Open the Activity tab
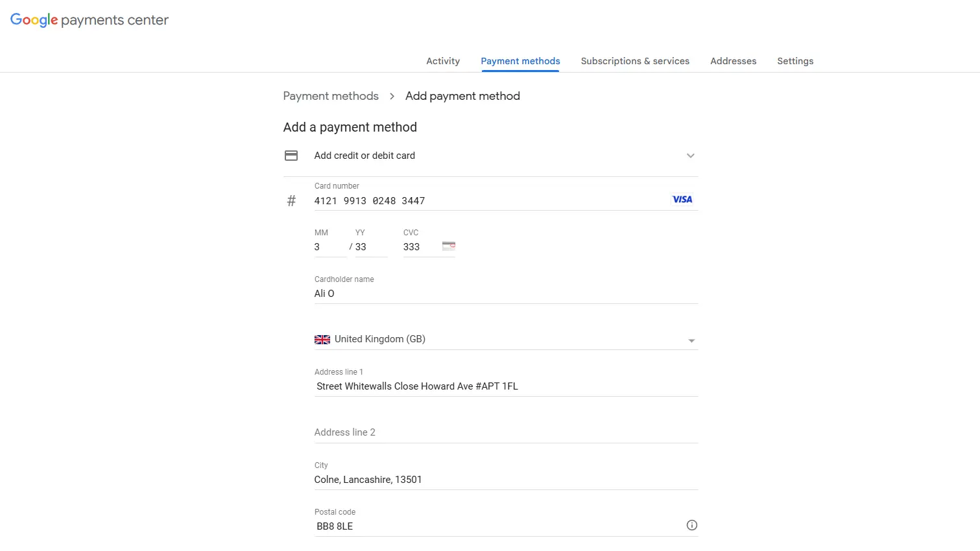Screen dimensions: 980x551 pyautogui.click(x=443, y=61)
